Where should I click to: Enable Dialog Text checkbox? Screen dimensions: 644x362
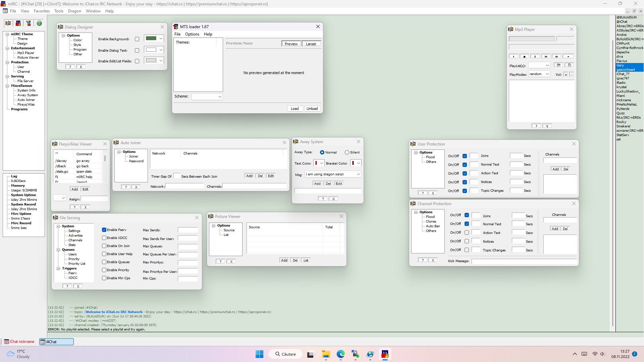click(137, 51)
